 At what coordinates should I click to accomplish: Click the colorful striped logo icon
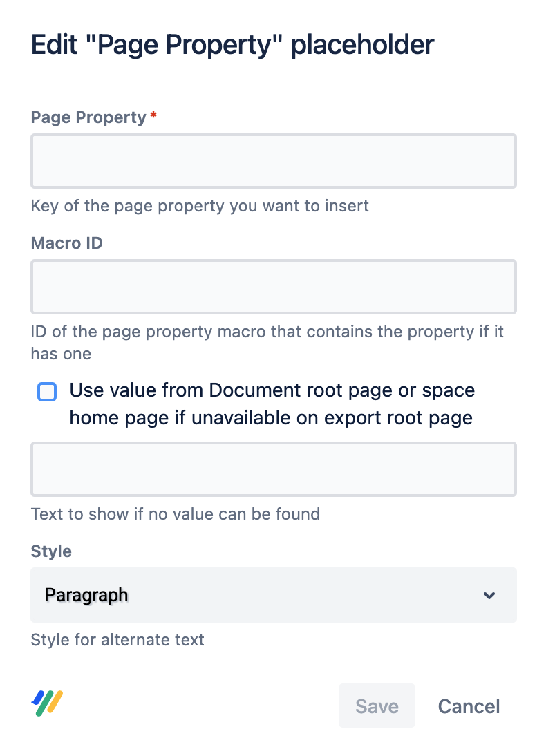coord(48,703)
